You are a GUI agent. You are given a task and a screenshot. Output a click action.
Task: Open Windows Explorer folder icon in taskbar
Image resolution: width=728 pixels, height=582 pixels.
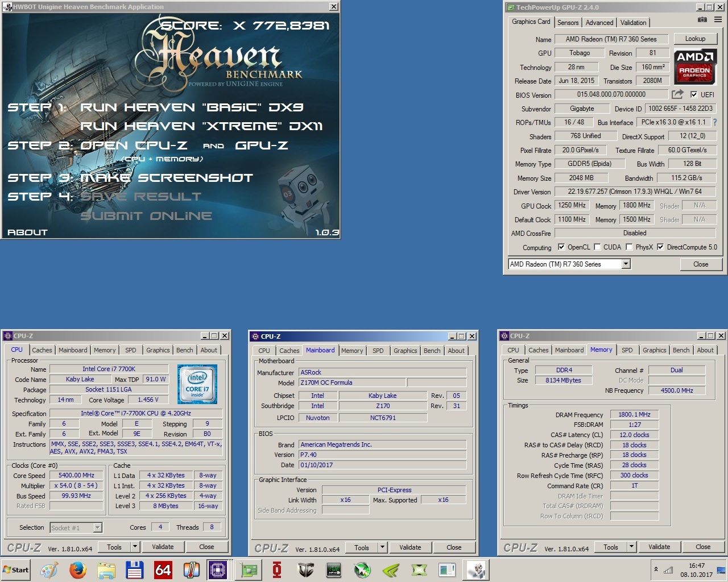tap(106, 569)
